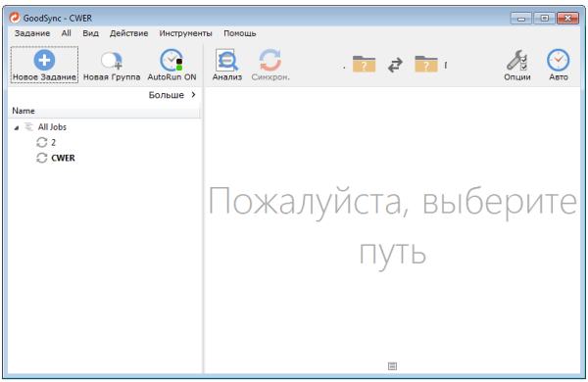The image size is (588, 382).
Task: Click the sync icon beside CWER job
Action: pos(41,158)
